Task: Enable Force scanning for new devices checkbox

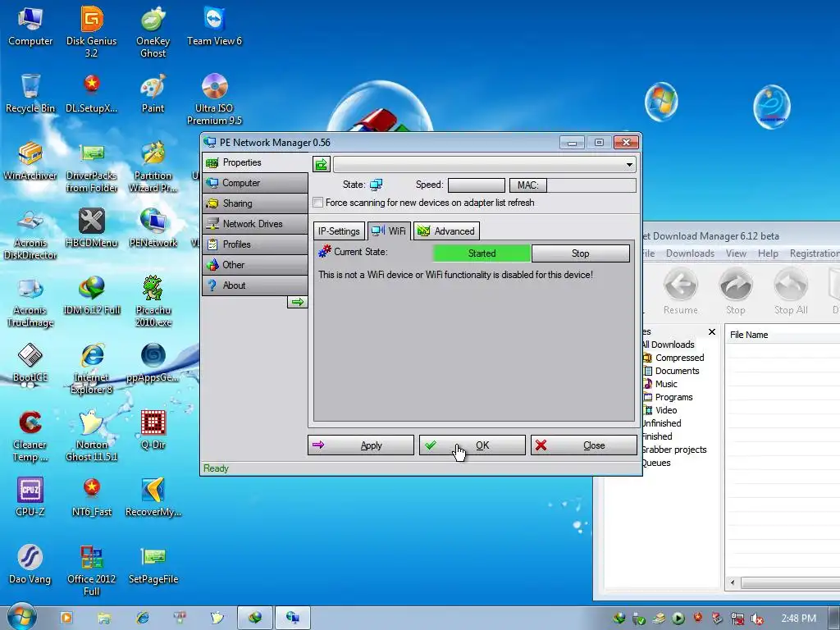Action: 318,203
